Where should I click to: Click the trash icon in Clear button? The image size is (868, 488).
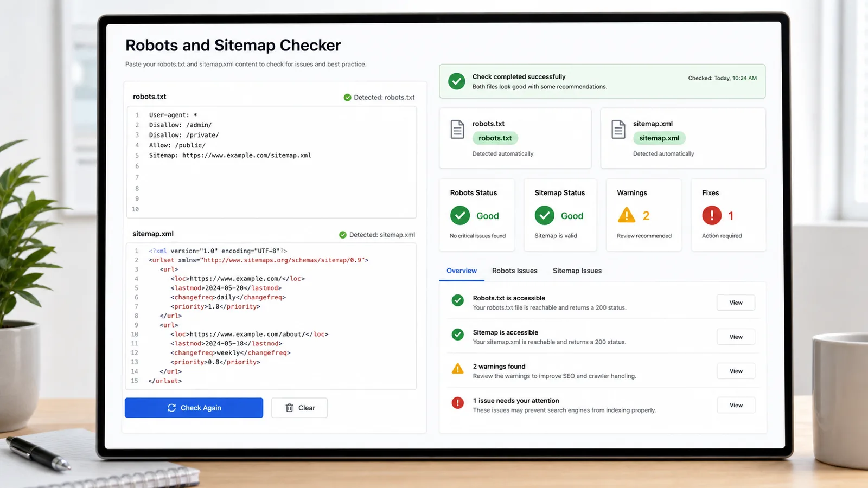point(290,408)
